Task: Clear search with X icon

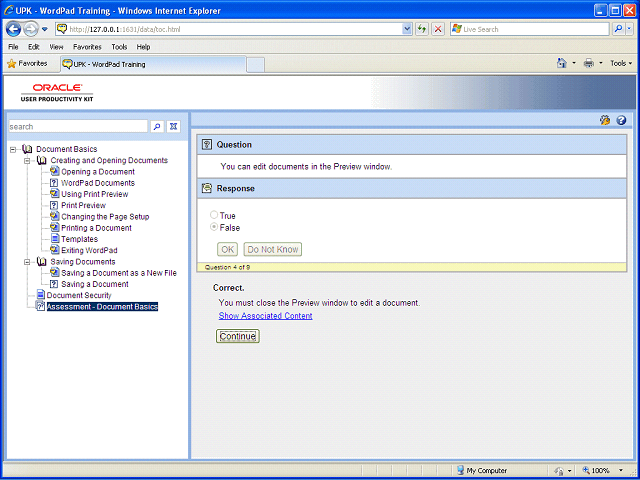Action: (x=173, y=127)
